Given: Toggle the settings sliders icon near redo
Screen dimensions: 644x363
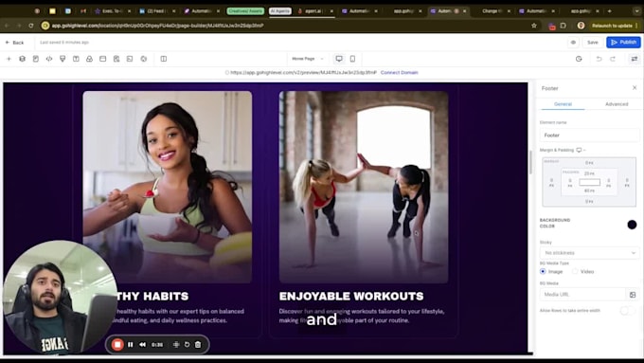Looking at the screenshot, I should [635, 59].
